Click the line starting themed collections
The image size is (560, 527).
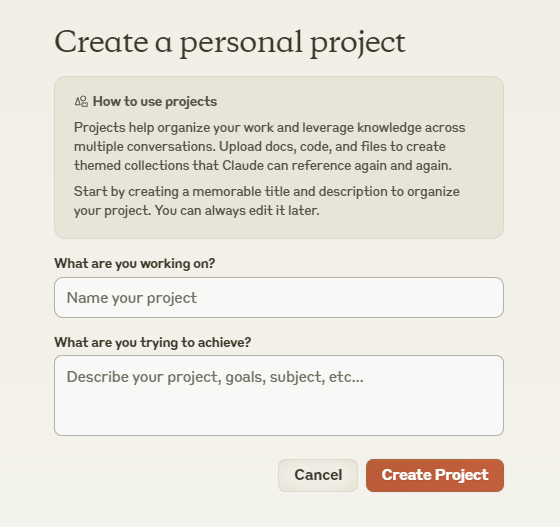(263, 166)
